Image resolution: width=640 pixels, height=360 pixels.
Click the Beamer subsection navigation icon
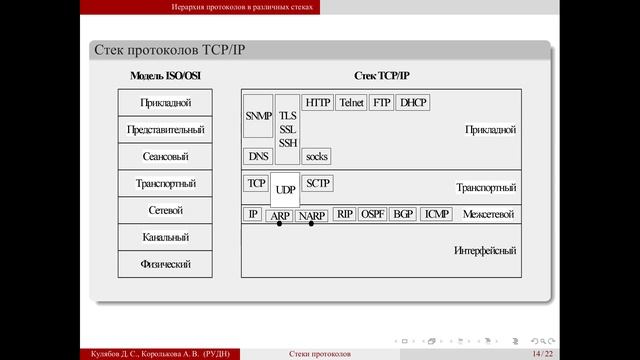[460, 341]
